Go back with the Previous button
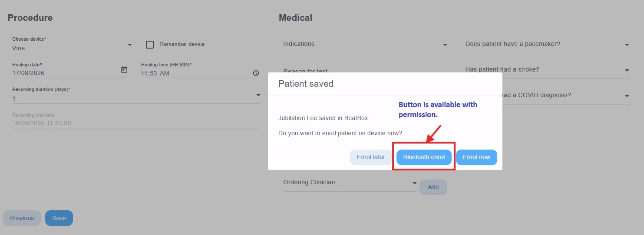This screenshot has height=235, width=644. 22,218
